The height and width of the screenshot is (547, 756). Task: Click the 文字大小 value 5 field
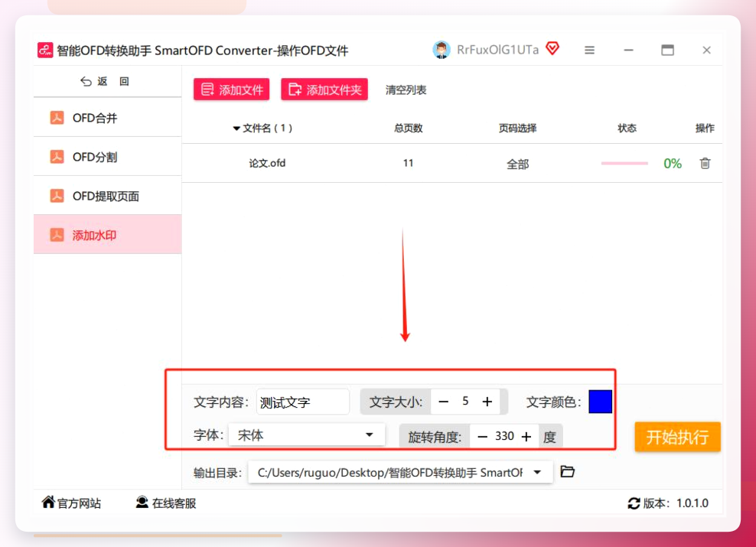(x=465, y=402)
